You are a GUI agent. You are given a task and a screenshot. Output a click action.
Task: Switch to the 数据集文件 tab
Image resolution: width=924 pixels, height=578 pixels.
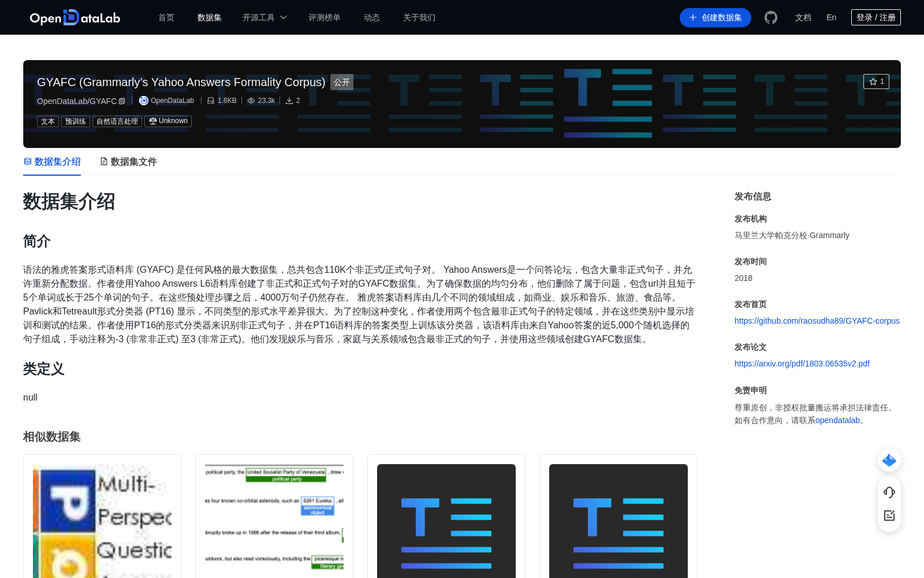point(128,162)
